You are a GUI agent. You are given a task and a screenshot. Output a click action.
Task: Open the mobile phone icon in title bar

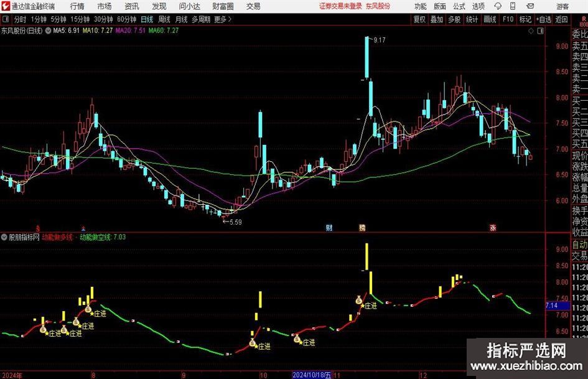tap(513, 6)
